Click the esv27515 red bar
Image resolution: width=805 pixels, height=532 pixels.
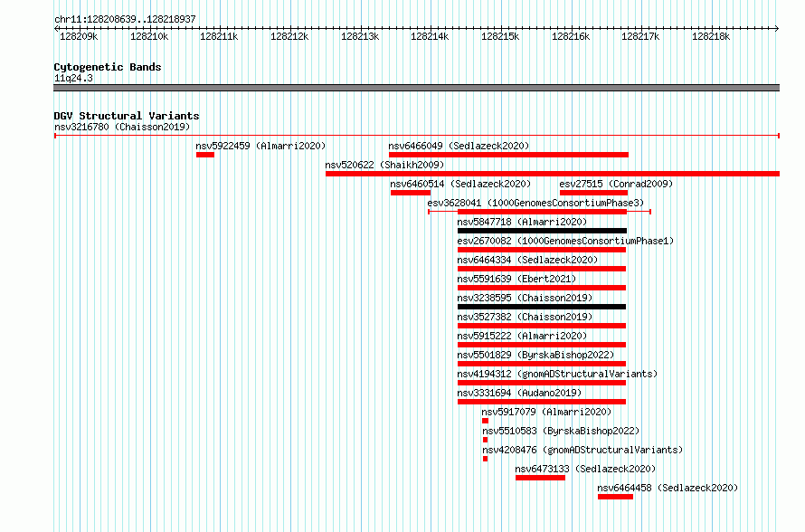coord(594,193)
